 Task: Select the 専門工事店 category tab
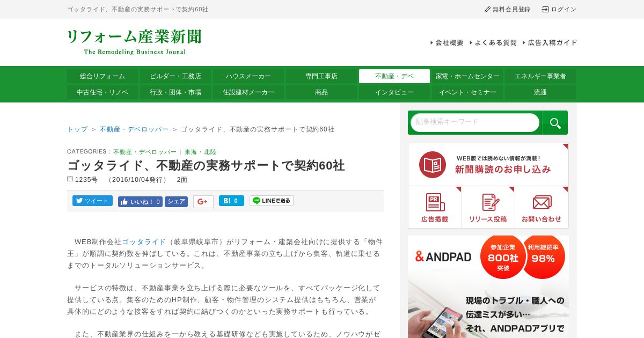[321, 76]
